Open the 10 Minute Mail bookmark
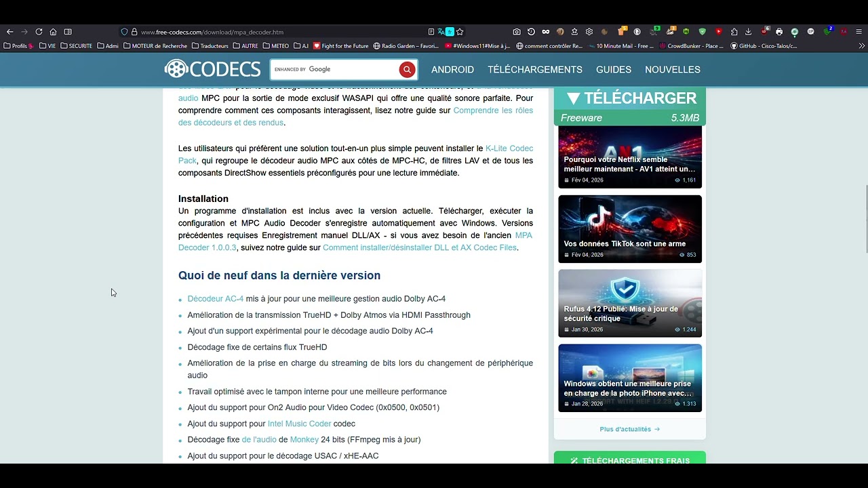The image size is (868, 488). [620, 46]
